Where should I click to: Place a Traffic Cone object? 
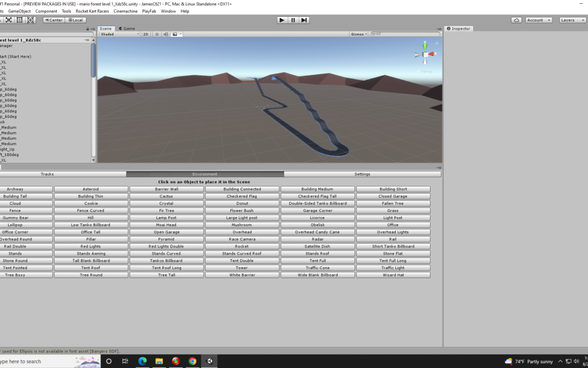[317, 268]
